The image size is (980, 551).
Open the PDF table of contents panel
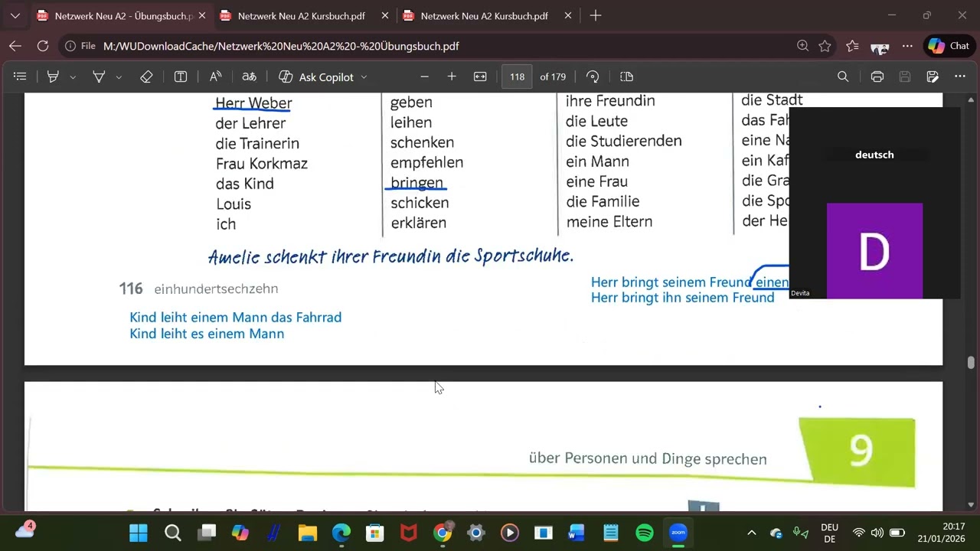20,77
